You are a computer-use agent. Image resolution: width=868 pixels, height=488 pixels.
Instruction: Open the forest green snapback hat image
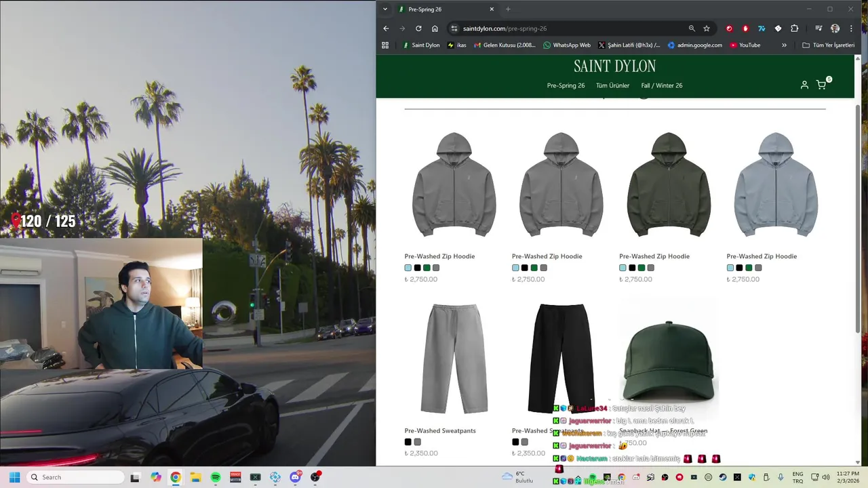669,361
